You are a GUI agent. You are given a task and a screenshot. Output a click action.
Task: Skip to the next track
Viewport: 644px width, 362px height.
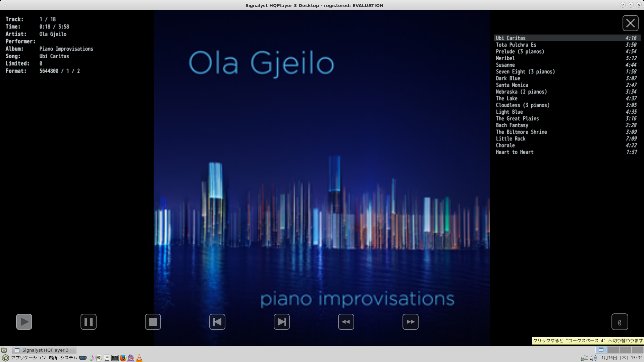click(282, 322)
